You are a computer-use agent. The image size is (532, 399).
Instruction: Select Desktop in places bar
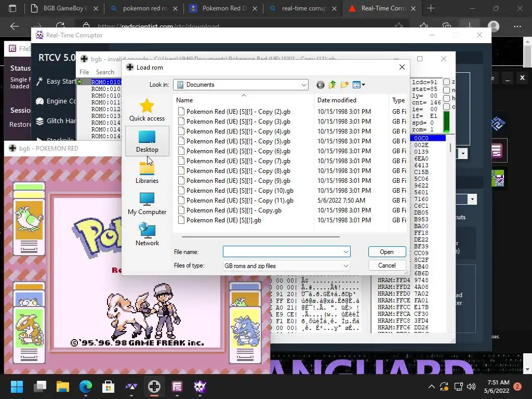pyautogui.click(x=147, y=141)
